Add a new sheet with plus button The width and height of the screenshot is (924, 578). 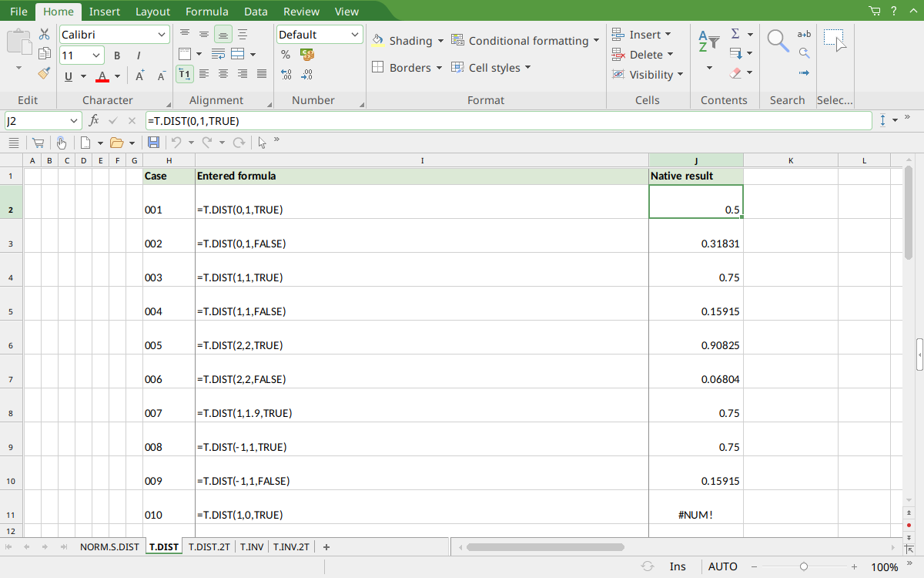click(326, 547)
